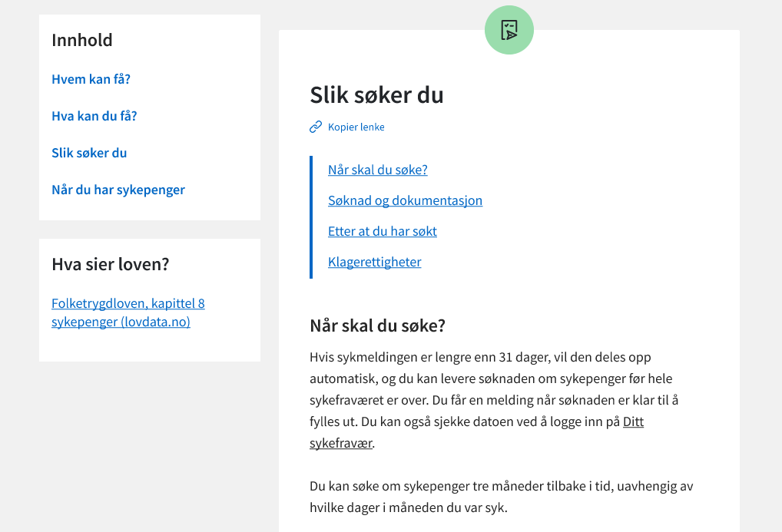This screenshot has height=532, width=782.
Task: Click the Slik søker du page heading
Action: pos(376,95)
